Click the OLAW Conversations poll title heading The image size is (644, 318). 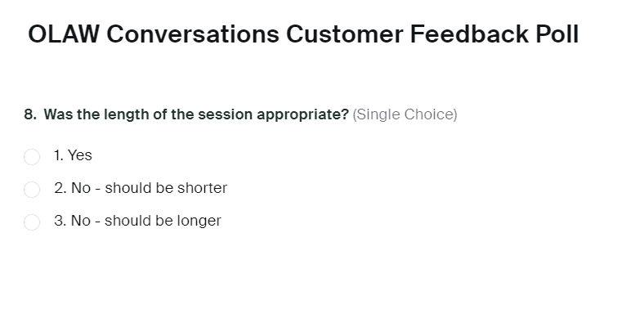click(x=303, y=34)
